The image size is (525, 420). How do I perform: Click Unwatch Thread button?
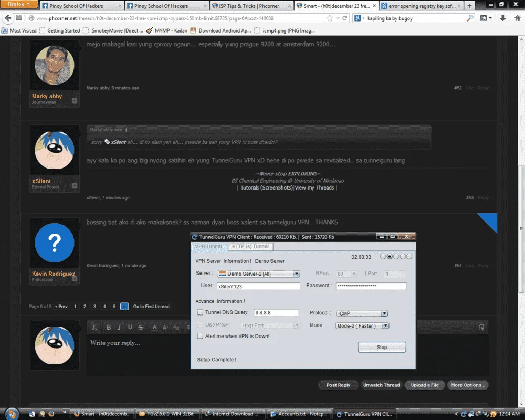point(381,385)
